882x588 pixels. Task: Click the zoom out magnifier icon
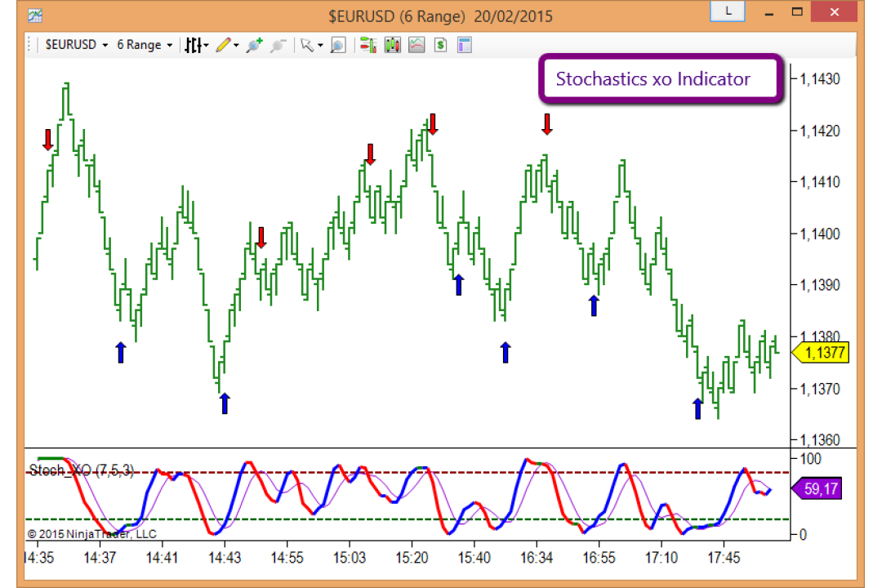pyautogui.click(x=278, y=45)
